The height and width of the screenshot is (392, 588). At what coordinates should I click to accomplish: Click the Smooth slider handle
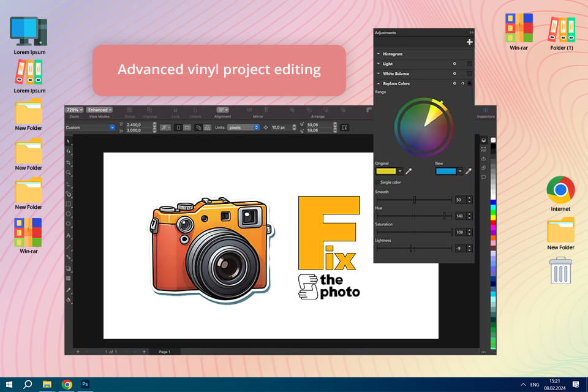pyautogui.click(x=415, y=200)
